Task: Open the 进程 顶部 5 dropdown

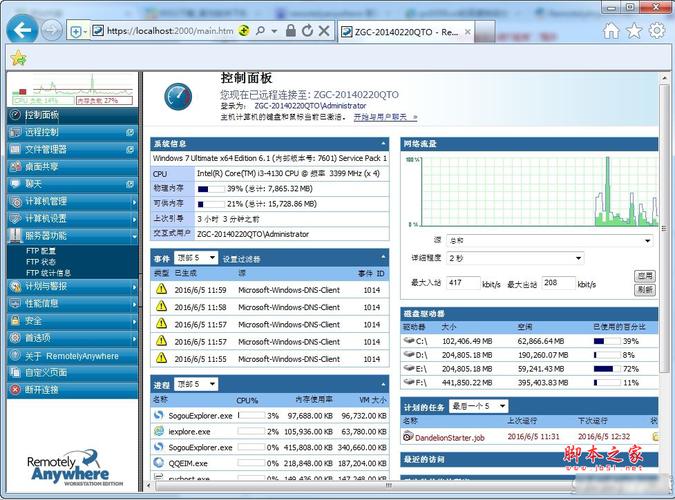Action: [196, 384]
